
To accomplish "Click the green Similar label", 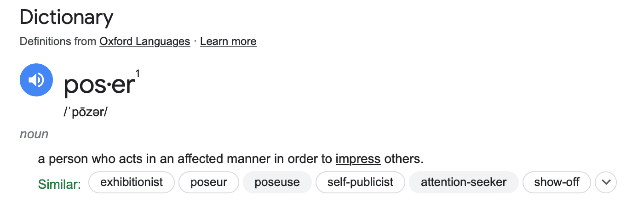I will [59, 184].
